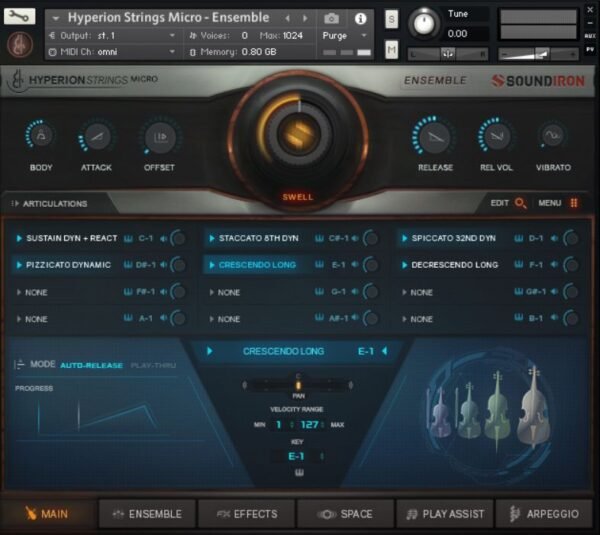Enable PLAY-THRU mode

pos(153,365)
